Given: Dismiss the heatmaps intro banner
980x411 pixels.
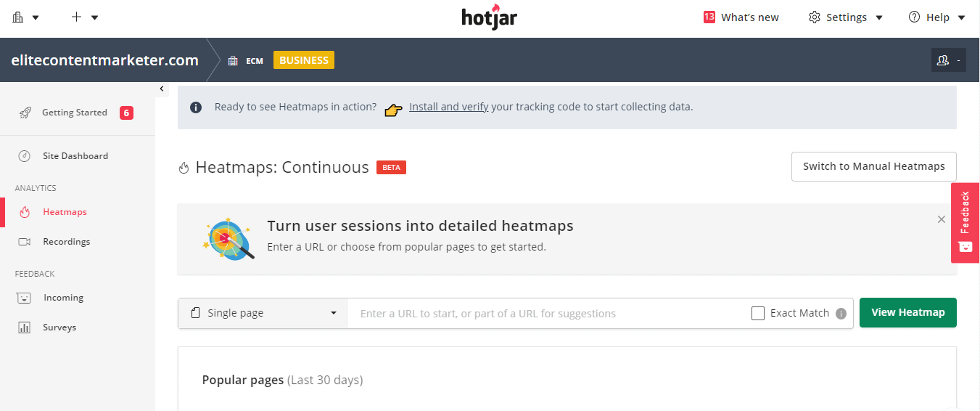Looking at the screenshot, I should 942,219.
